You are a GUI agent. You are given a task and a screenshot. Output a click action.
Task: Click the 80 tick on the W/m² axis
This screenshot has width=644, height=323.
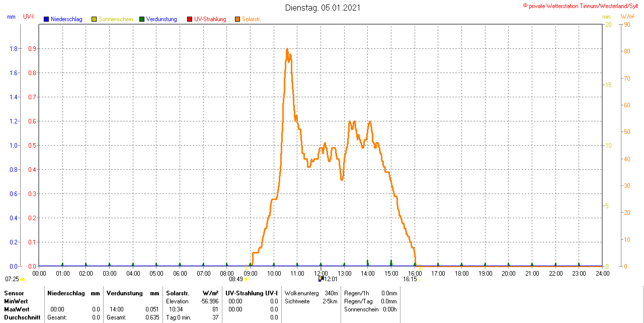[627, 51]
